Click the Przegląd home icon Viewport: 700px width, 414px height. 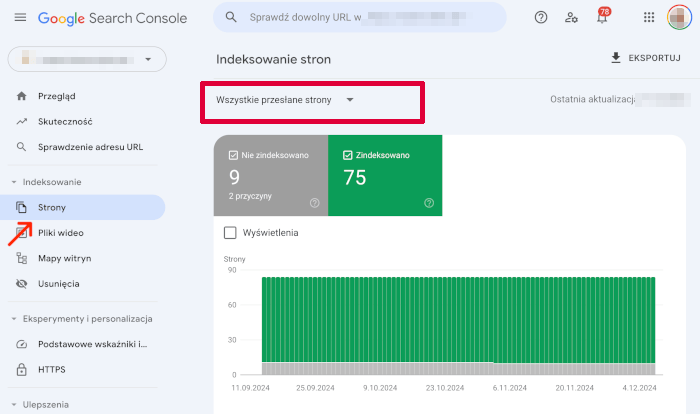[21, 96]
